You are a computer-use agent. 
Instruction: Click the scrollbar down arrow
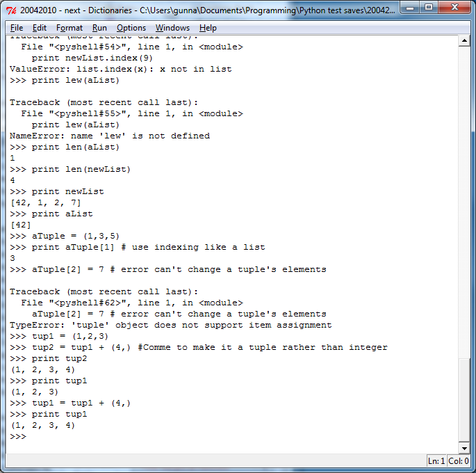(464, 448)
